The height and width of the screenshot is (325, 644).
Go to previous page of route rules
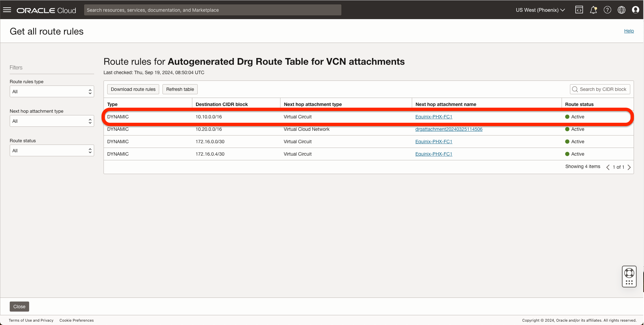(608, 167)
